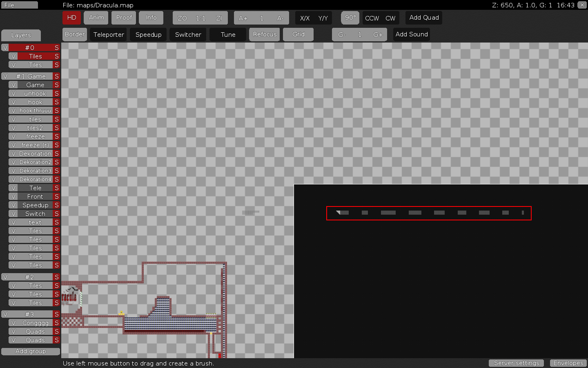Flip brush horizontally with X/X
Image resolution: width=588 pixels, height=368 pixels.
pyautogui.click(x=305, y=18)
